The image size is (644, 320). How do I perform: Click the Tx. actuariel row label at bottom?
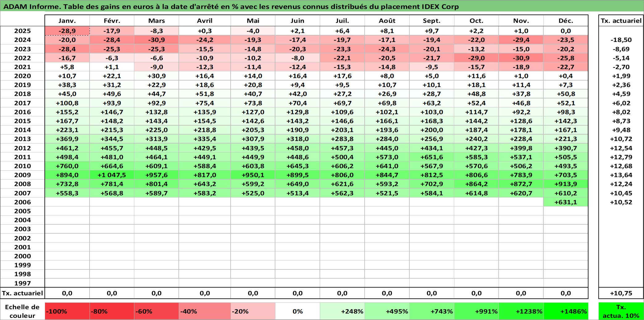[23, 293]
